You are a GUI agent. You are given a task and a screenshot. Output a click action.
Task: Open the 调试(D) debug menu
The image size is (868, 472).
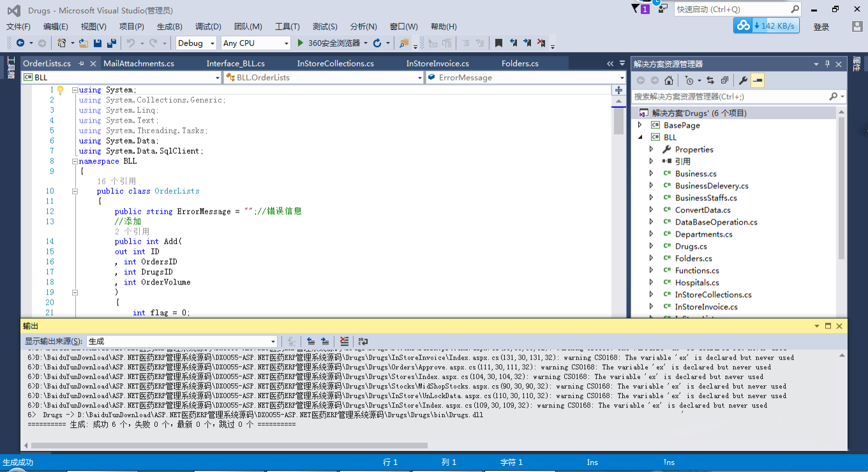[208, 26]
